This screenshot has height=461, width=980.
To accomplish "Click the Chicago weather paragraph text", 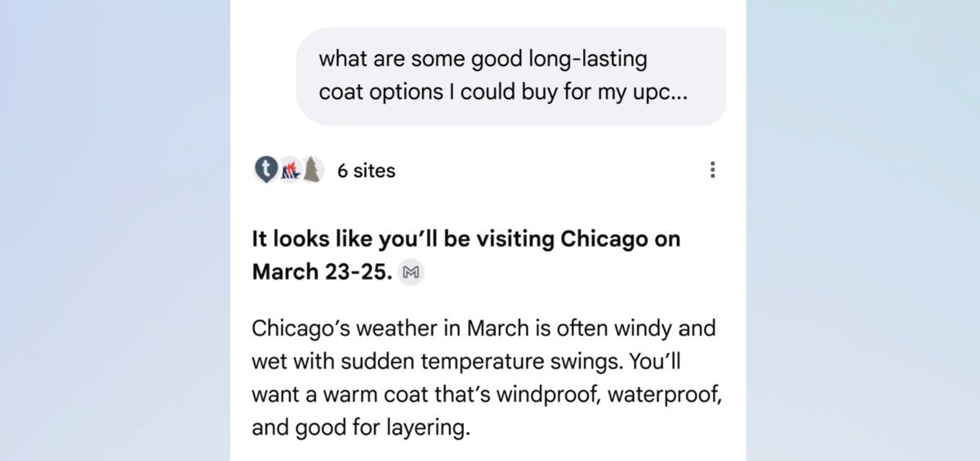I will [x=488, y=378].
